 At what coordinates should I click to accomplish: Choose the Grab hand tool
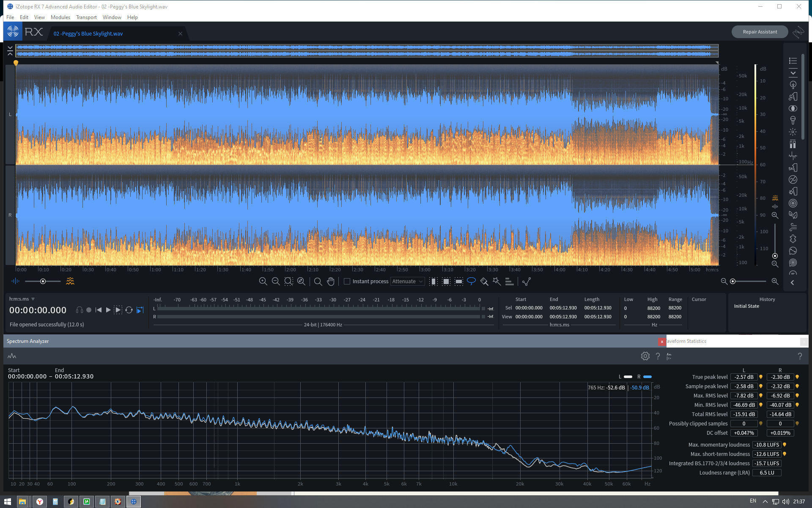[331, 281]
